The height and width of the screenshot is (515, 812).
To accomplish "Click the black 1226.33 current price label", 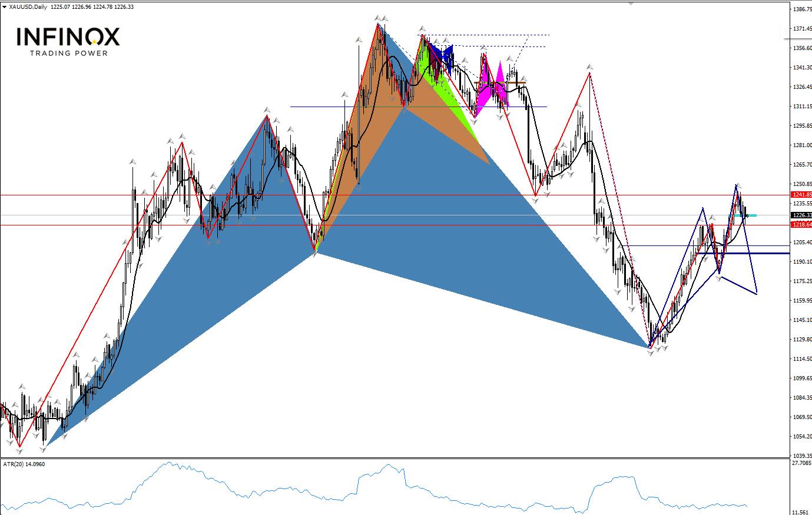I will pyautogui.click(x=801, y=215).
